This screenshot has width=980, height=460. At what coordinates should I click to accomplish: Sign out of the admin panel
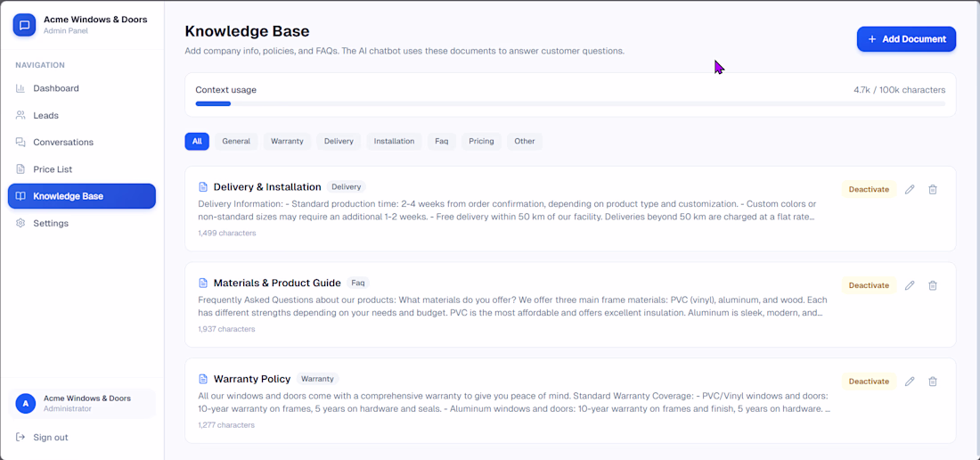pos(50,437)
